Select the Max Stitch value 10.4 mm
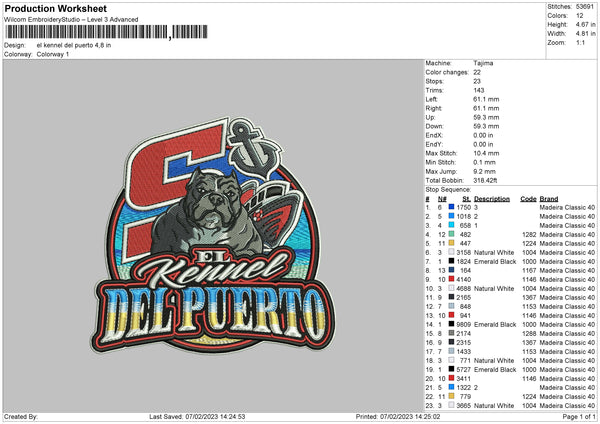600x424 pixels. pos(486,153)
